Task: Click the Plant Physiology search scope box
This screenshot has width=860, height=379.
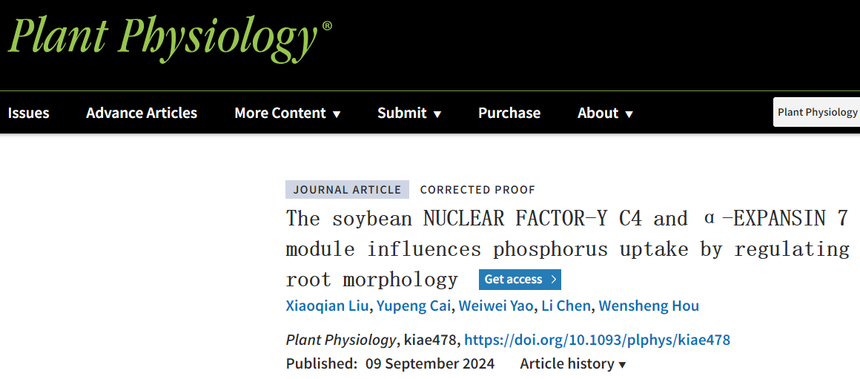Action: click(x=817, y=112)
